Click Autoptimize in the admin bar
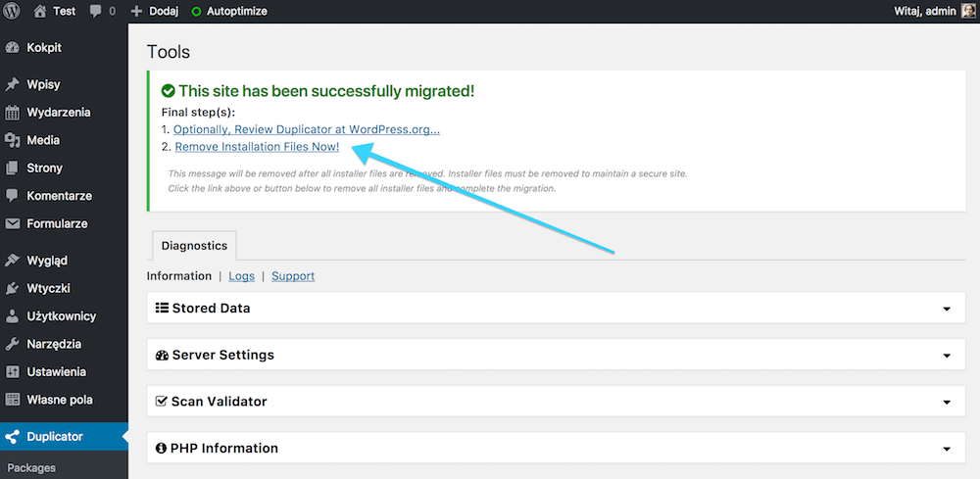This screenshot has height=479, width=980. [x=237, y=11]
